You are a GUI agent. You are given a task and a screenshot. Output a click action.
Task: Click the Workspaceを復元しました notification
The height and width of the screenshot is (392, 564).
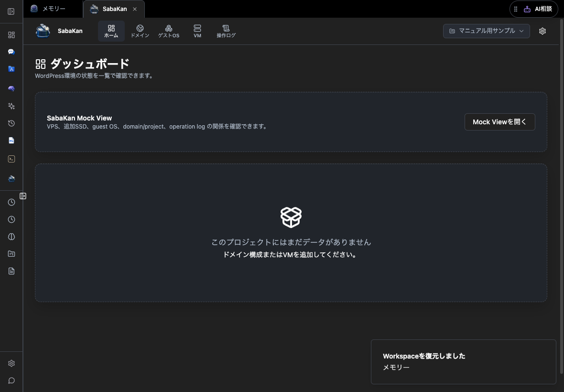pyautogui.click(x=464, y=362)
